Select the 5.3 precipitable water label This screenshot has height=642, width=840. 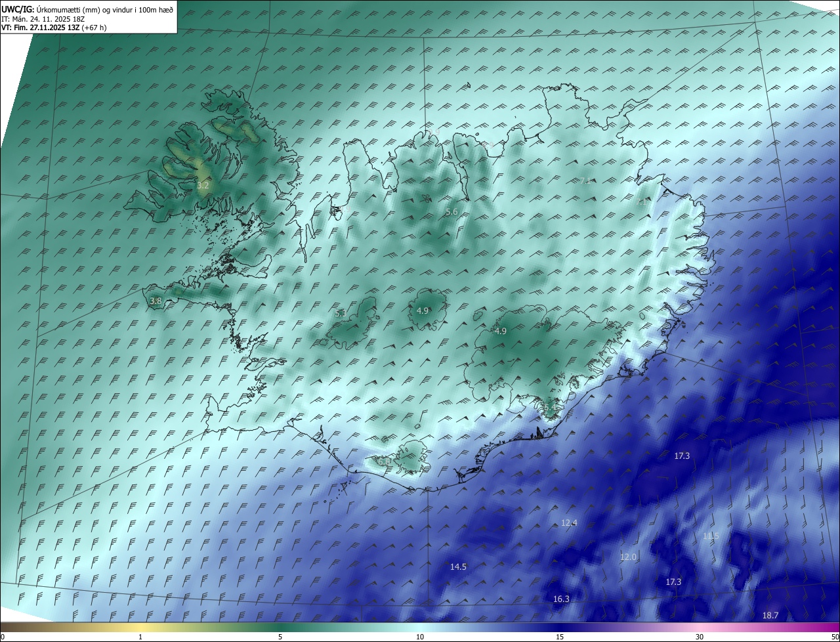(x=340, y=314)
